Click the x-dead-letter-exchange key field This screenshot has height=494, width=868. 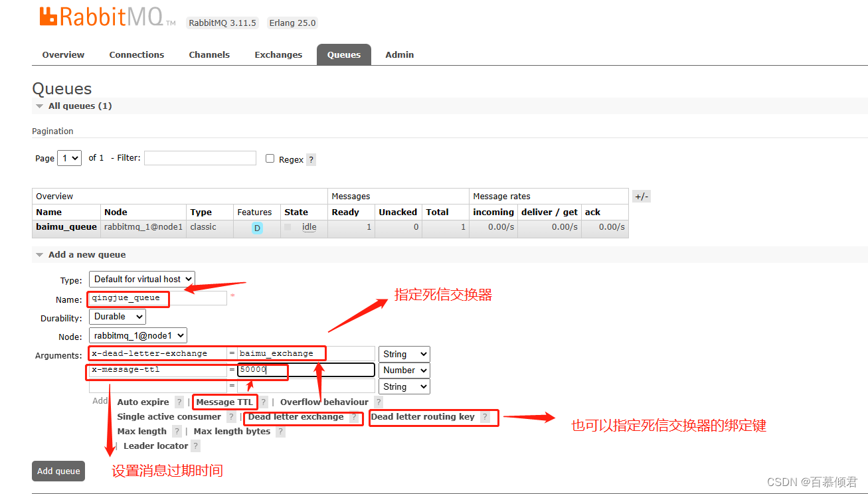(158, 354)
